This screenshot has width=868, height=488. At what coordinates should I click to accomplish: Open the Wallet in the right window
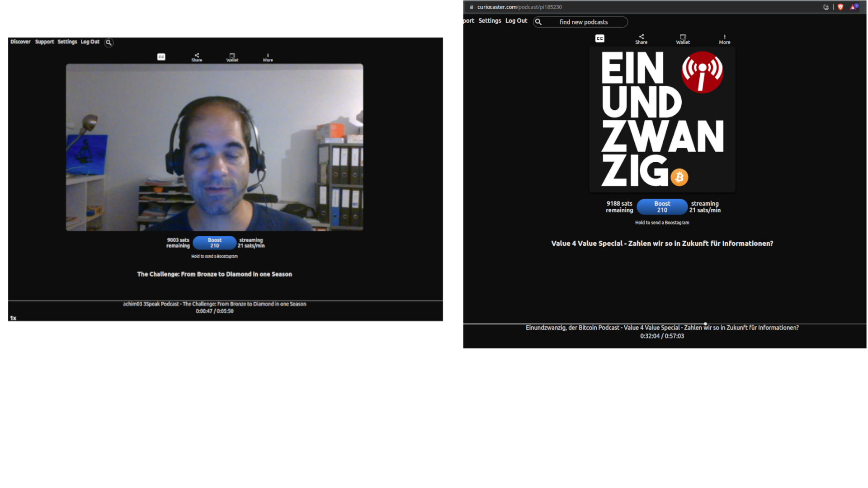tap(683, 39)
